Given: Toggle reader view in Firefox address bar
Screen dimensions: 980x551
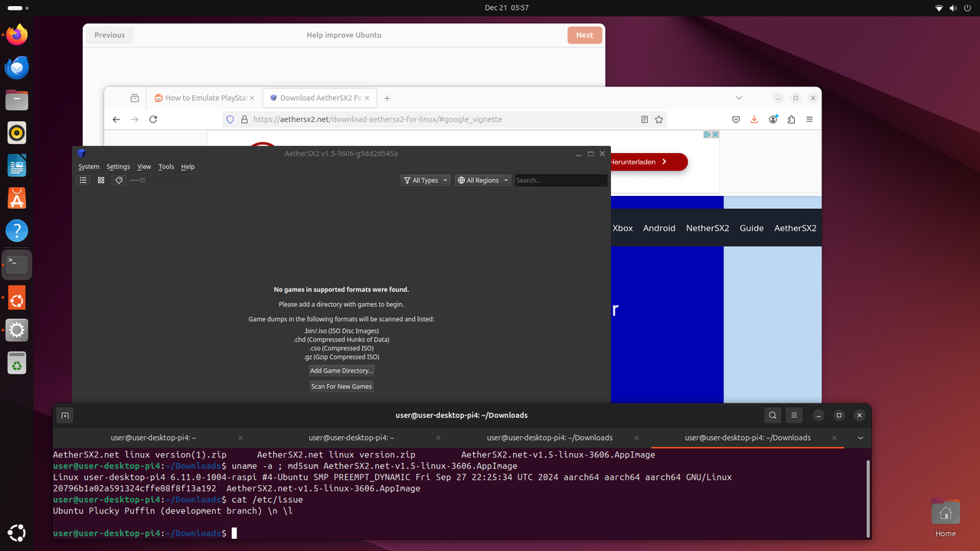Looking at the screenshot, I should (645, 119).
